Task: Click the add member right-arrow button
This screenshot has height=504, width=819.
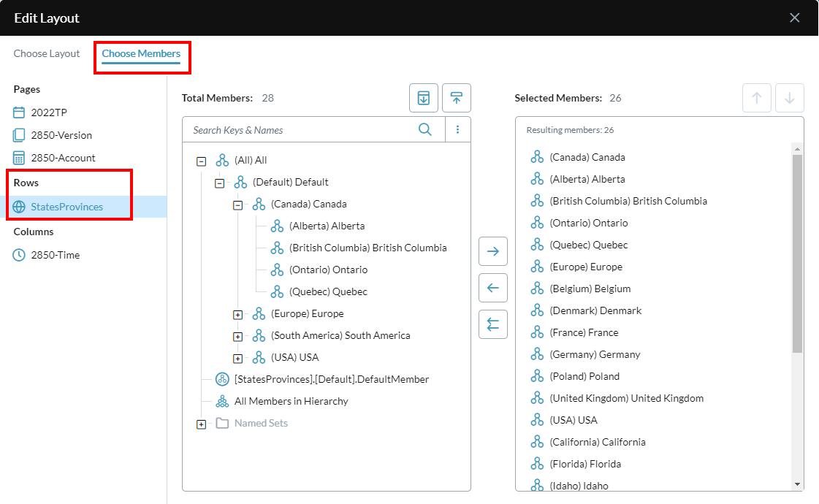Action: tap(493, 251)
